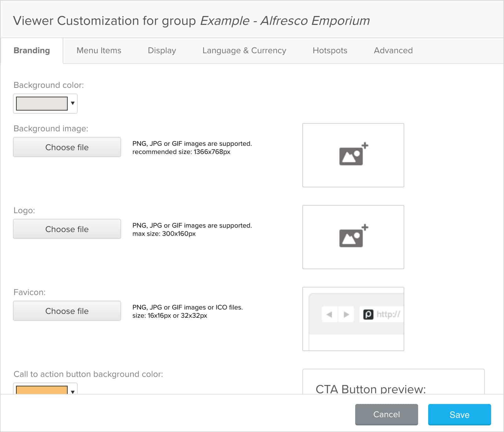Cancel the viewer customization changes
This screenshot has width=504, height=432.
386,415
